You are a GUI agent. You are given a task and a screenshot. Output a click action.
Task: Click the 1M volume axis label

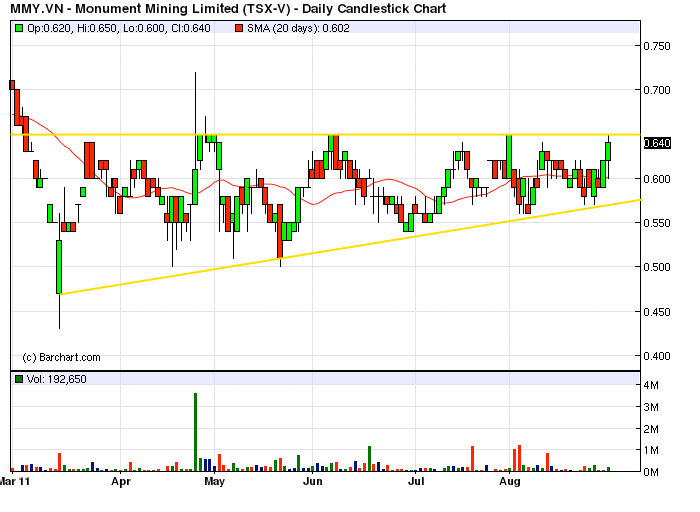pos(651,450)
